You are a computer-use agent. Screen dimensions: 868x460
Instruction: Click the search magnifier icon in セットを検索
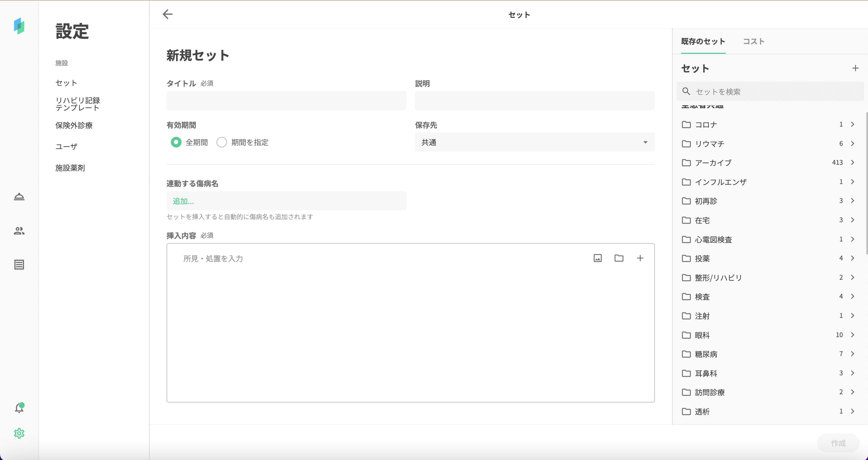point(686,91)
